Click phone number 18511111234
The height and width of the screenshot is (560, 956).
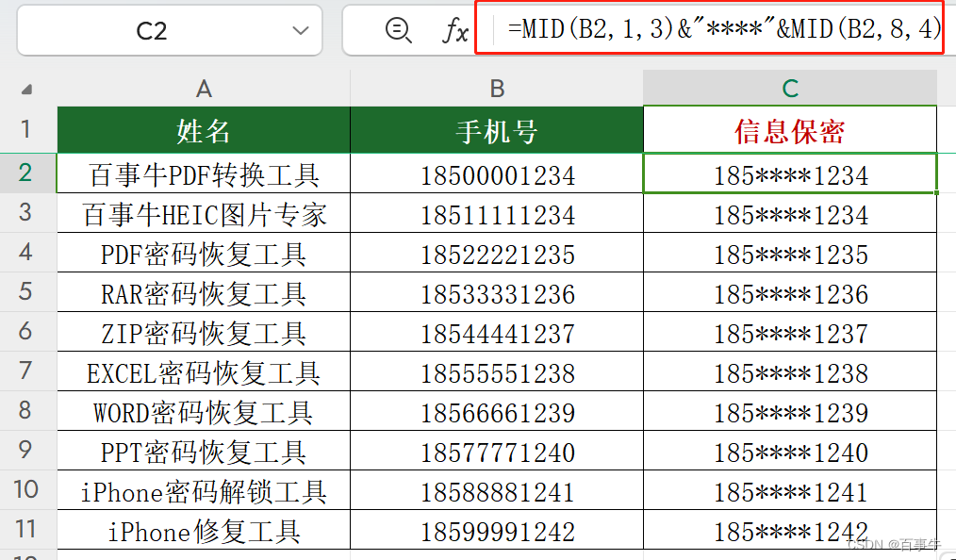click(497, 213)
